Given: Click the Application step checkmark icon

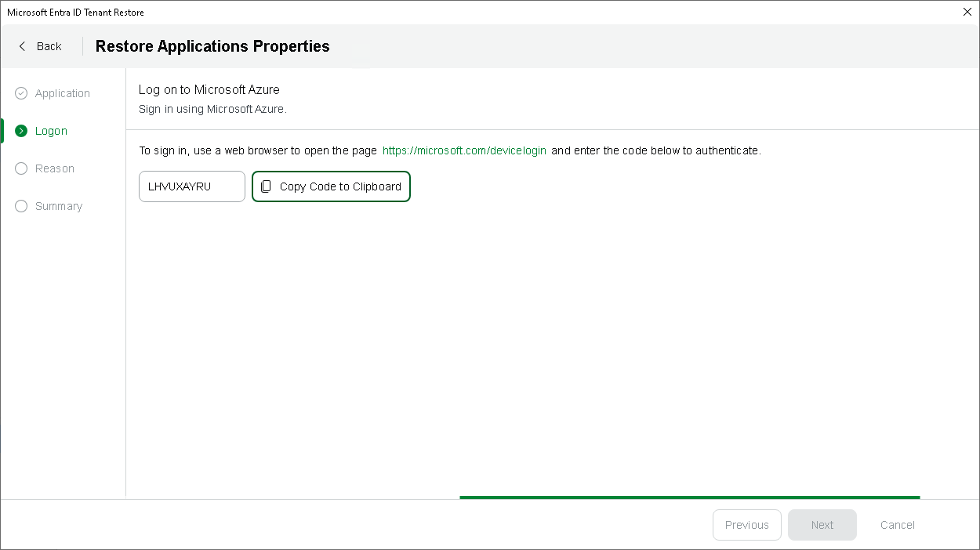Looking at the screenshot, I should tap(21, 93).
